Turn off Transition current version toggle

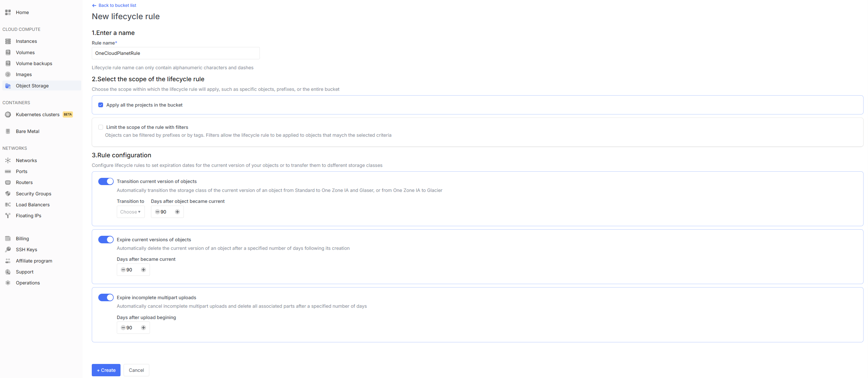tap(106, 181)
